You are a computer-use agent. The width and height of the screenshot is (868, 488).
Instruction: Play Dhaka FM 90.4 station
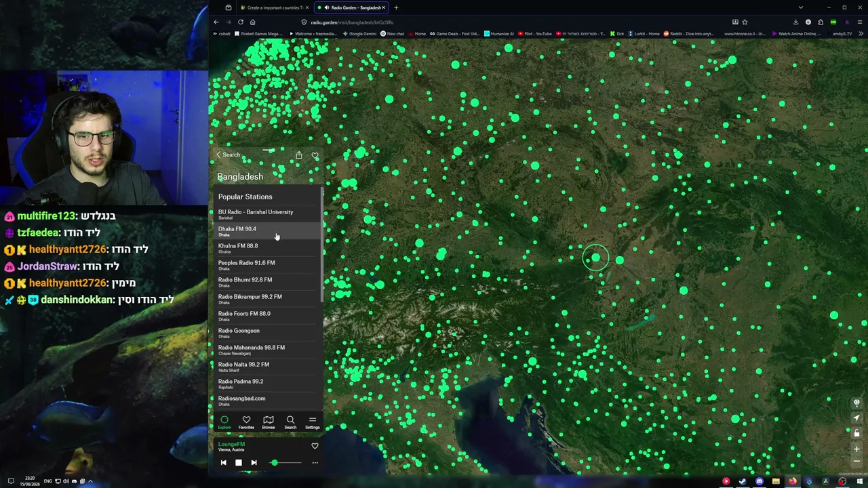[x=267, y=231]
